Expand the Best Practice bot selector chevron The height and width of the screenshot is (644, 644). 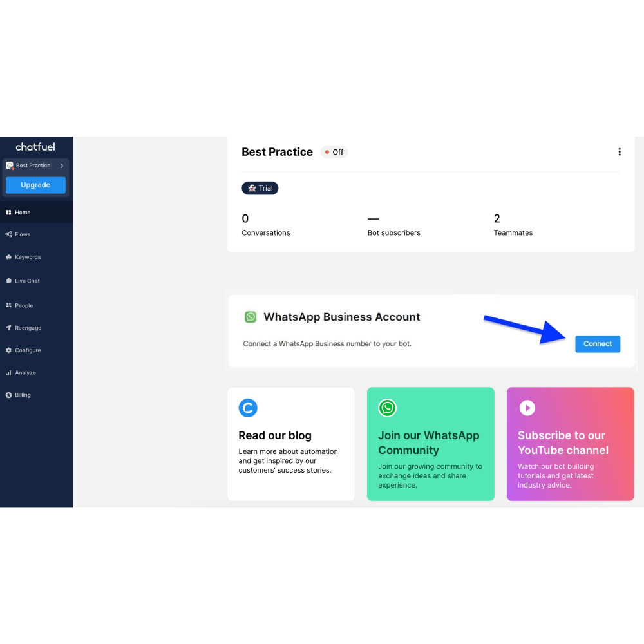tap(62, 166)
